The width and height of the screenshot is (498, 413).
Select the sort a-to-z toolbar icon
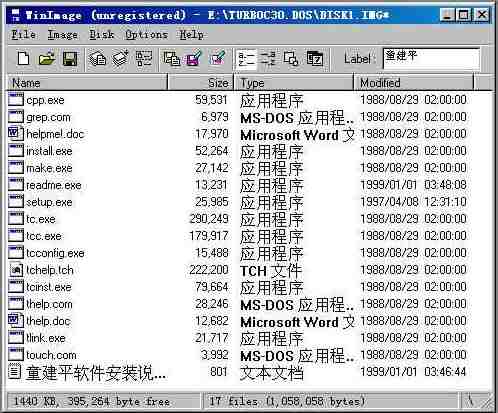(247, 59)
